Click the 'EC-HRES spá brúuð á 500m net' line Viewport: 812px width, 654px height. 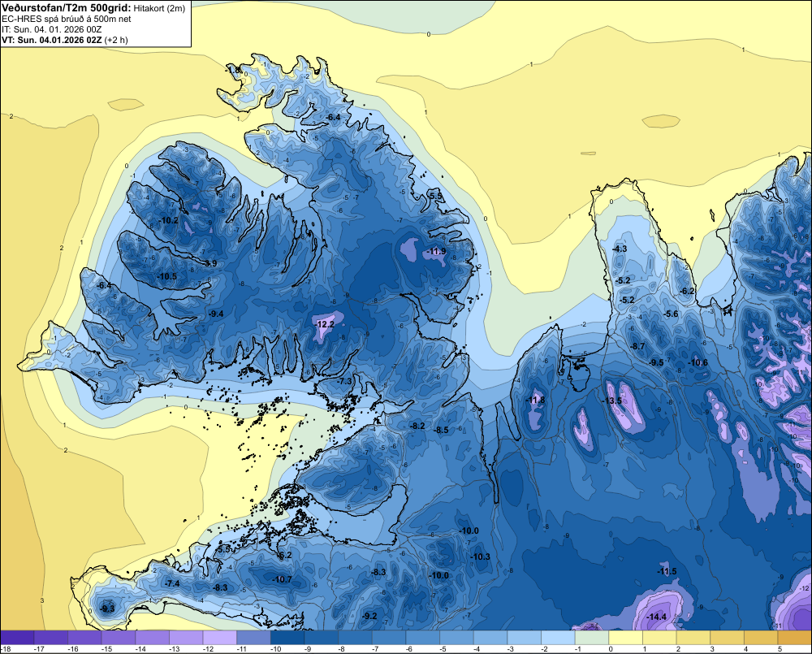point(67,19)
